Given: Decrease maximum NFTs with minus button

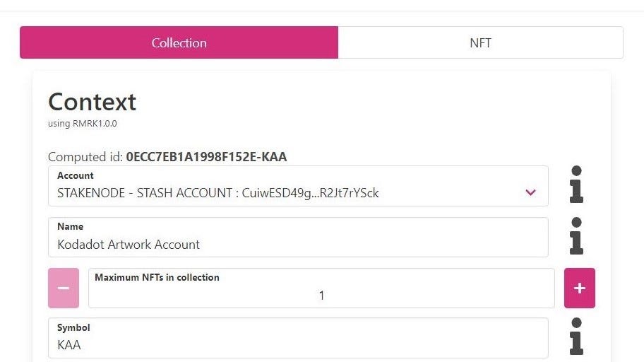Looking at the screenshot, I should (x=64, y=288).
